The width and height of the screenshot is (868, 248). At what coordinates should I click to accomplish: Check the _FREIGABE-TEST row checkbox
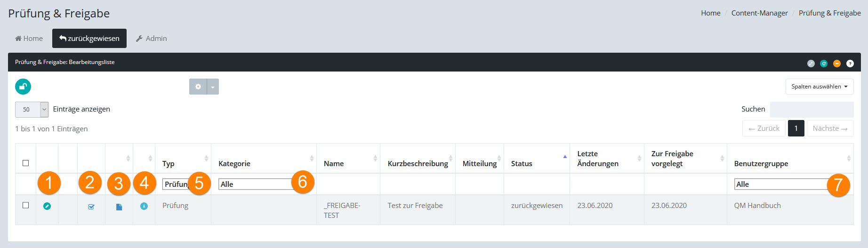click(x=26, y=205)
